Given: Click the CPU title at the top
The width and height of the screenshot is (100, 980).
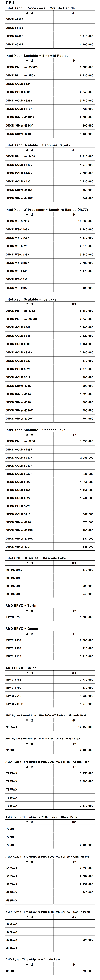Looking at the screenshot, I should pos(9,3).
